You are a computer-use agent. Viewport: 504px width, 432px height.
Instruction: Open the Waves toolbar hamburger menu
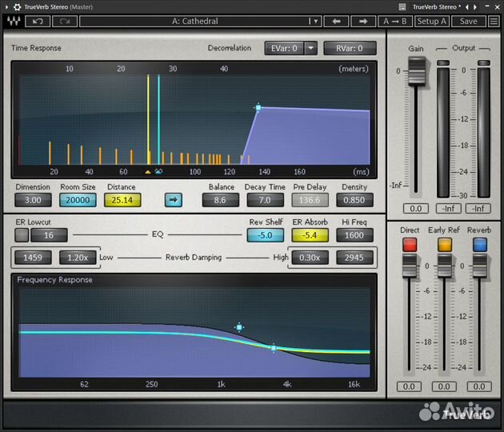click(493, 22)
